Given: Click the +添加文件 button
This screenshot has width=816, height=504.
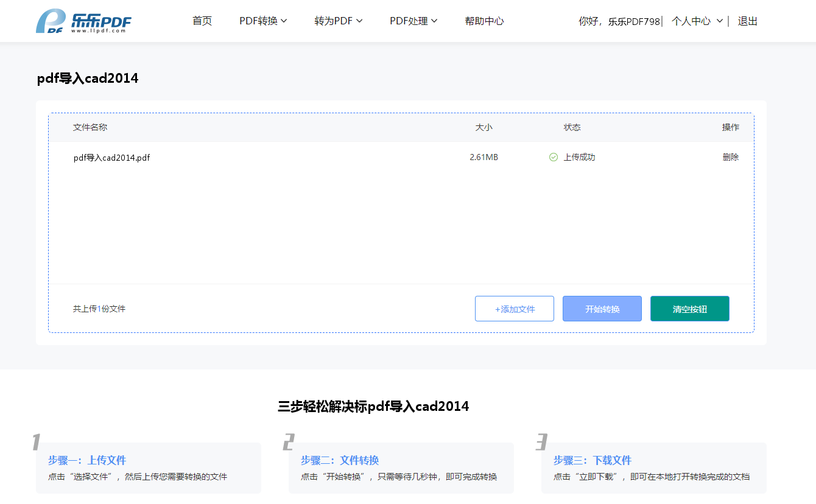Looking at the screenshot, I should tap(515, 309).
